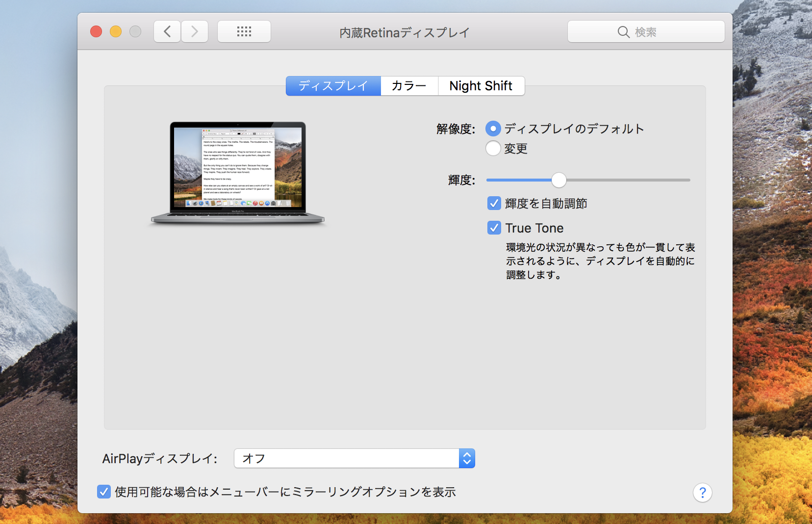The height and width of the screenshot is (524, 812).
Task: Click the magnifying glass search icon
Action: point(623,32)
